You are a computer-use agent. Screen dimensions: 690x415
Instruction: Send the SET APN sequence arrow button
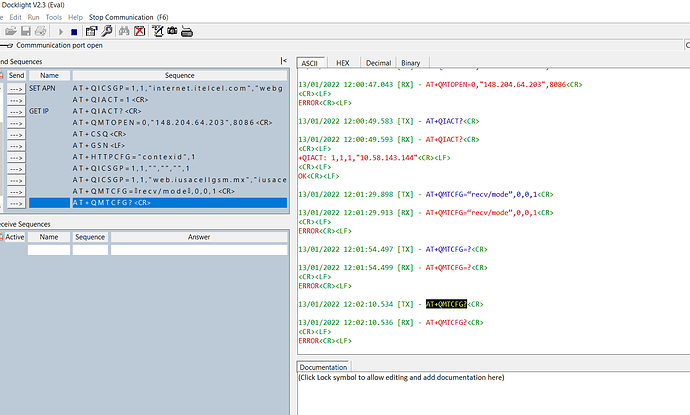click(16, 89)
